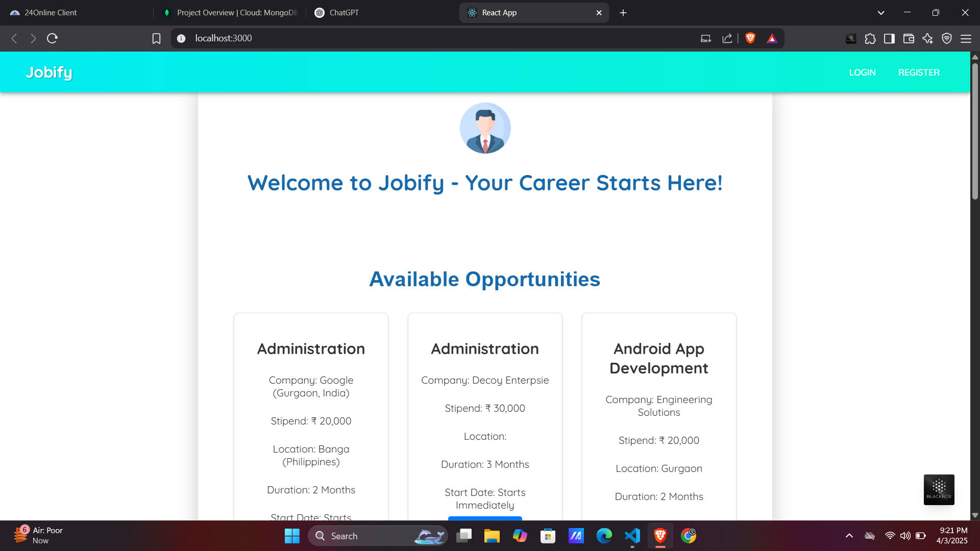Open Brave Rewards panel
This screenshot has height=551, width=980.
click(772, 38)
